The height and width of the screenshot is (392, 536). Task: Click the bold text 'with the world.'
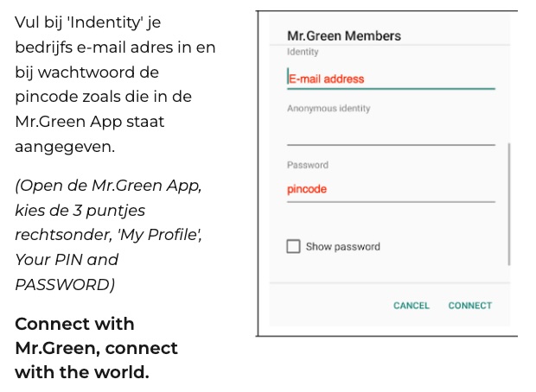[x=82, y=373]
